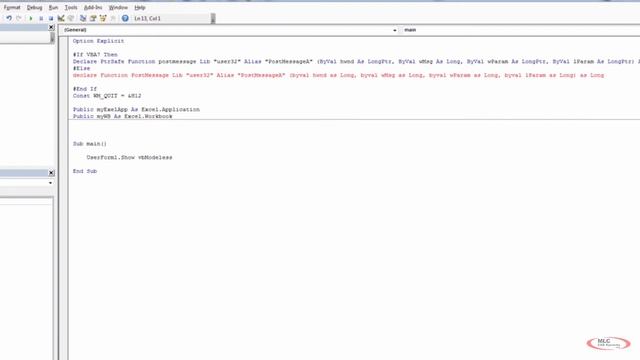Screen dimensions: 640x360
Task: Expand the (General) object dropdown
Action: (395, 30)
